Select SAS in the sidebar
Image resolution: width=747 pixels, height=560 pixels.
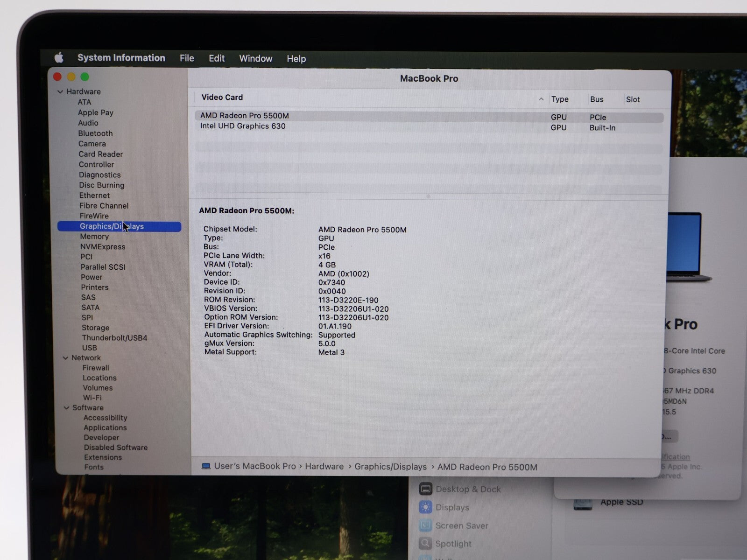pos(88,297)
